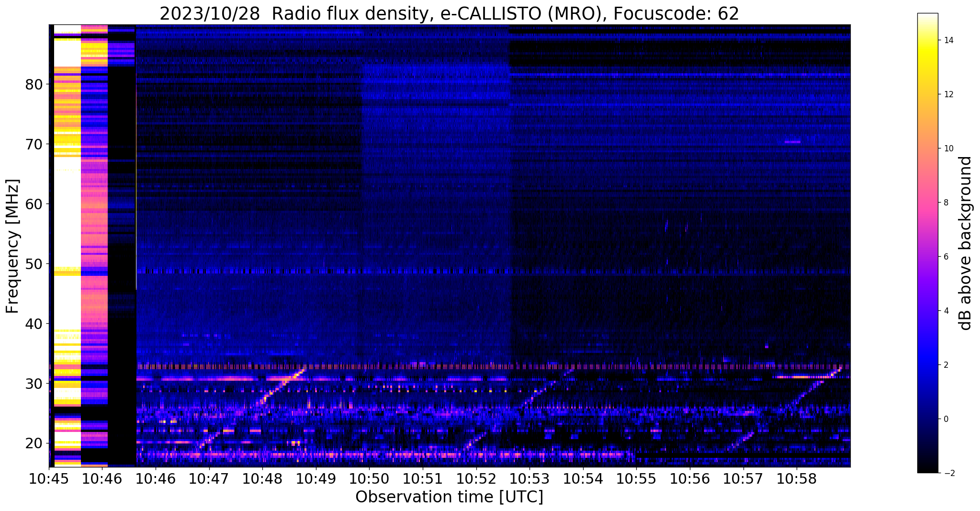Click the 10:58 time tick label

coord(796,479)
